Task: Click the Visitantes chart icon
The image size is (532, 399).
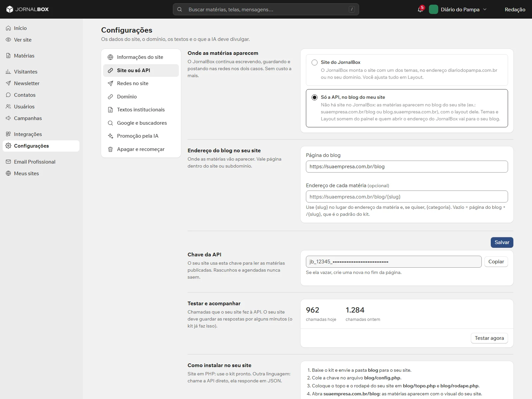Action: (x=8, y=72)
